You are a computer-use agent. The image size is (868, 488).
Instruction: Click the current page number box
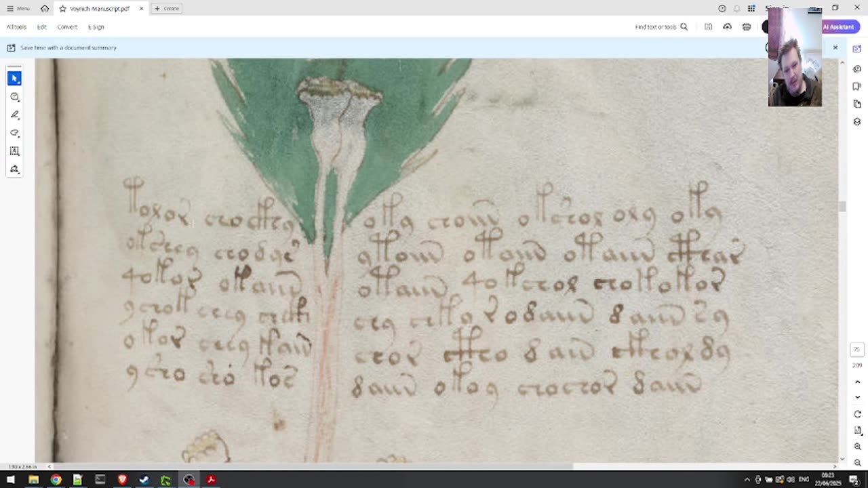click(x=856, y=350)
